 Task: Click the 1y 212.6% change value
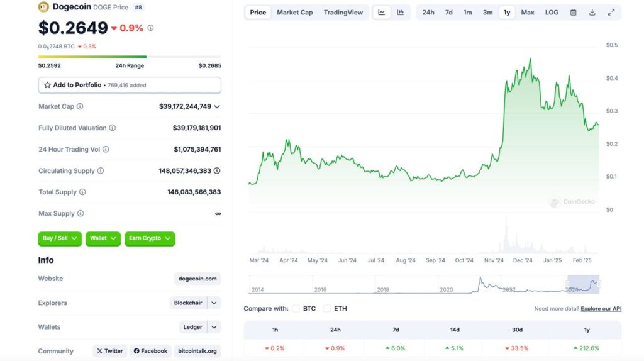pos(587,348)
